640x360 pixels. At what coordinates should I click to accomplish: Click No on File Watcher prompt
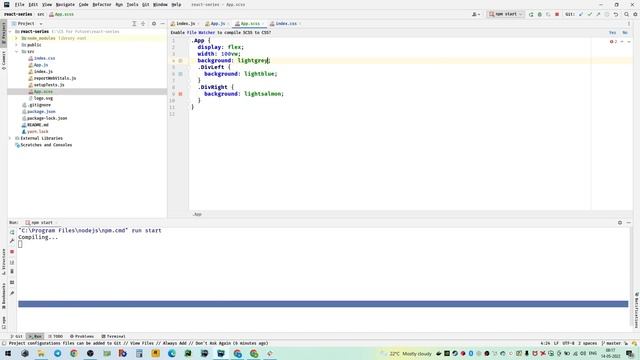[x=625, y=32]
